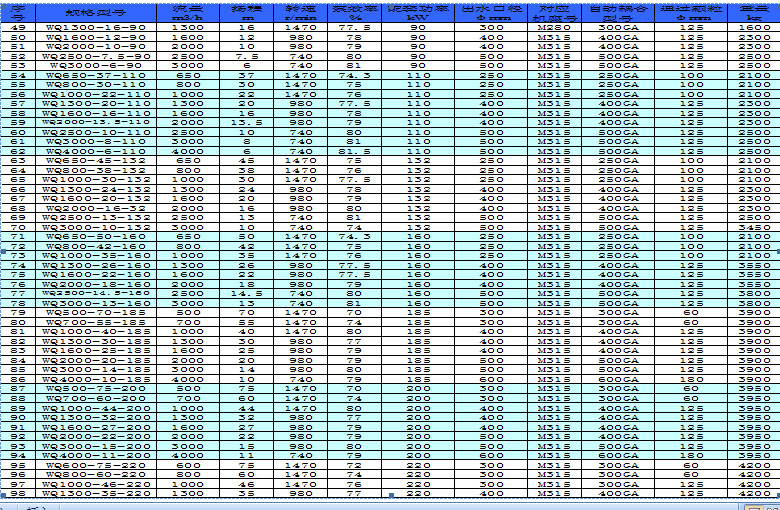Click model cell WQ1000-40-185
Image resolution: width=780 pixels, height=510 pixels.
(x=96, y=331)
